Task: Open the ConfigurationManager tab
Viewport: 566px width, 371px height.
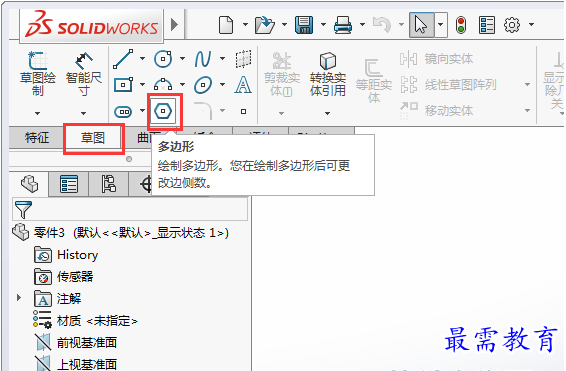Action: (x=108, y=184)
